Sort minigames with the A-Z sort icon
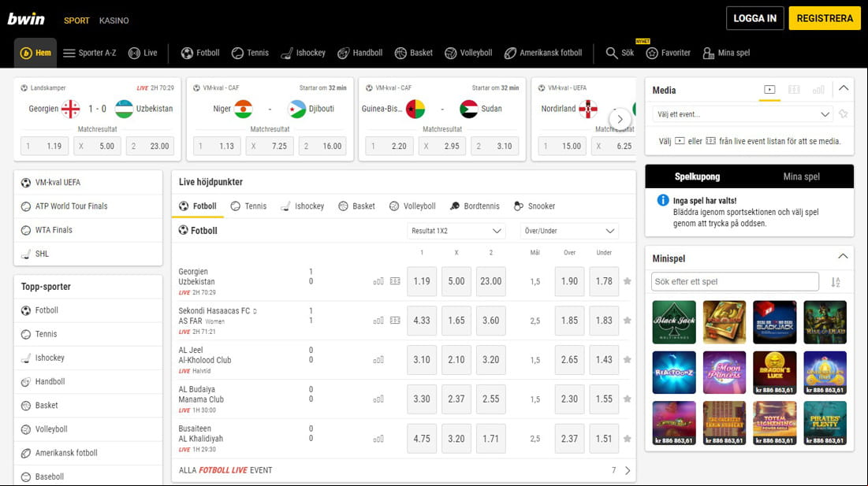Viewport: 868px width, 486px height. (x=836, y=282)
